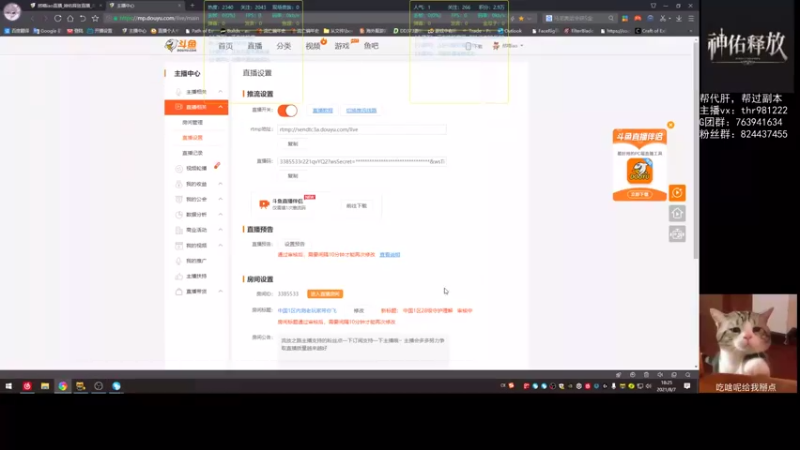800x450 pixels.
Task: Click the thumbs-up icon beside 主播扶持
Action: point(179,276)
